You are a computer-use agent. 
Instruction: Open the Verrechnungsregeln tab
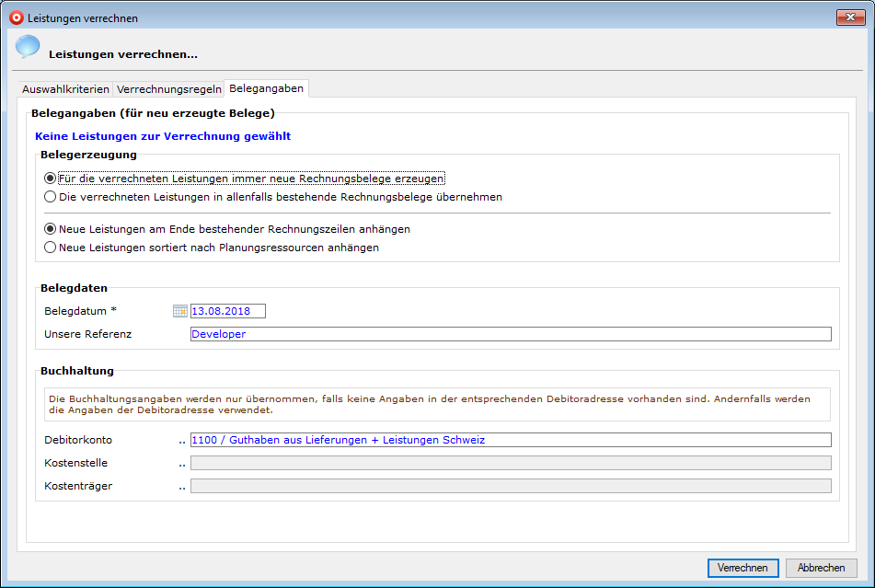(169, 89)
